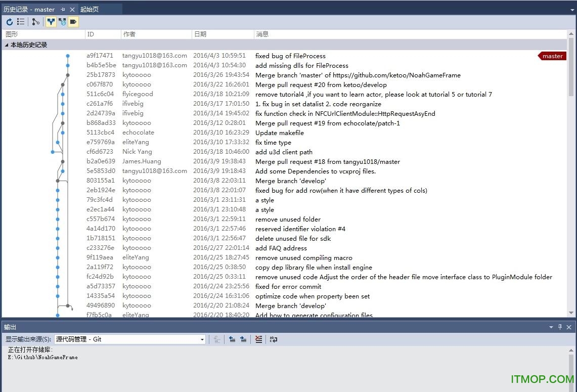Select the 'add FAQ address' commit
This screenshot has height=392, width=577.
tap(284, 248)
